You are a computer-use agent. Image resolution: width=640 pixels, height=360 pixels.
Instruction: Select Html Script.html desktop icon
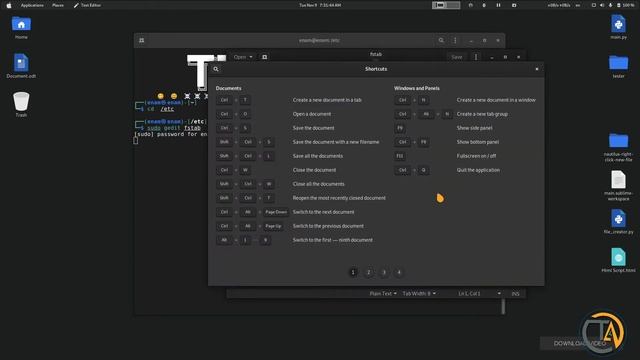coord(618,260)
